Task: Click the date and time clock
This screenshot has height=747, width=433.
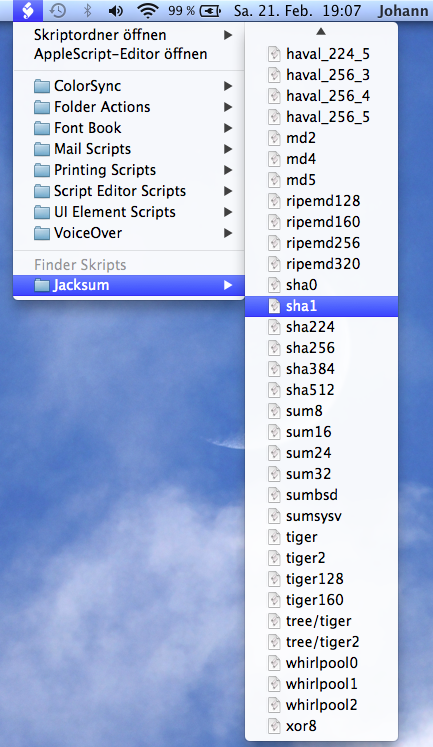Action: pos(297,10)
